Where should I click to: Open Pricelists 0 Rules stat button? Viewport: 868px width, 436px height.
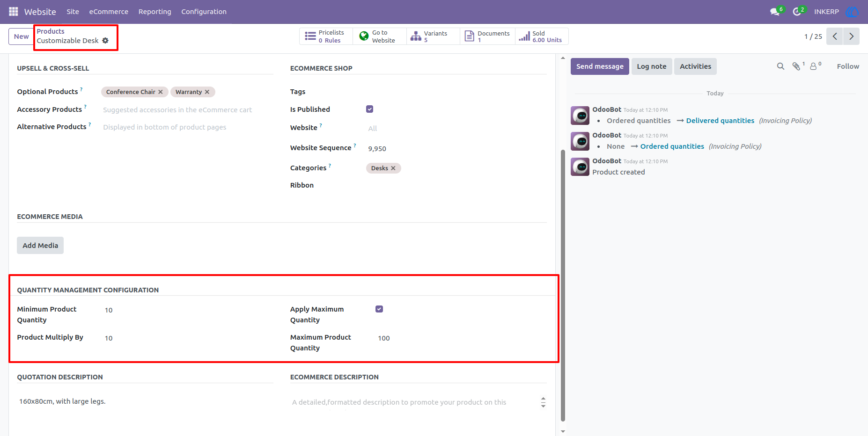pos(326,36)
